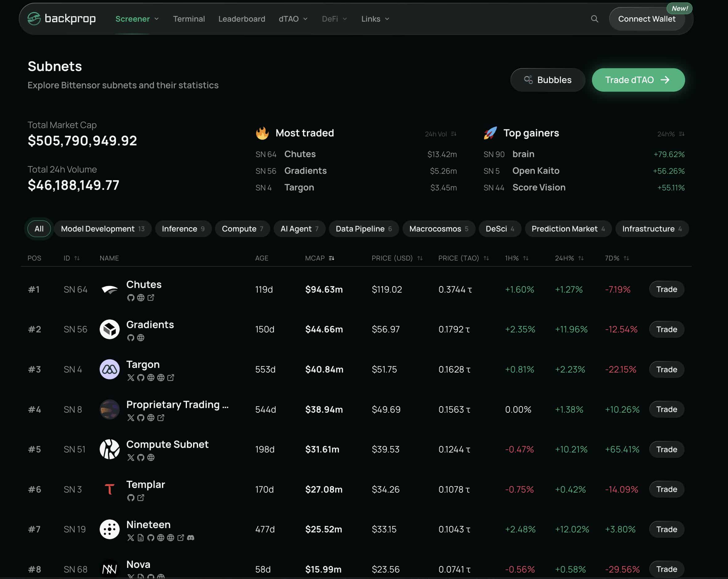
Task: Expand the Screener dropdown menu
Action: point(137,19)
